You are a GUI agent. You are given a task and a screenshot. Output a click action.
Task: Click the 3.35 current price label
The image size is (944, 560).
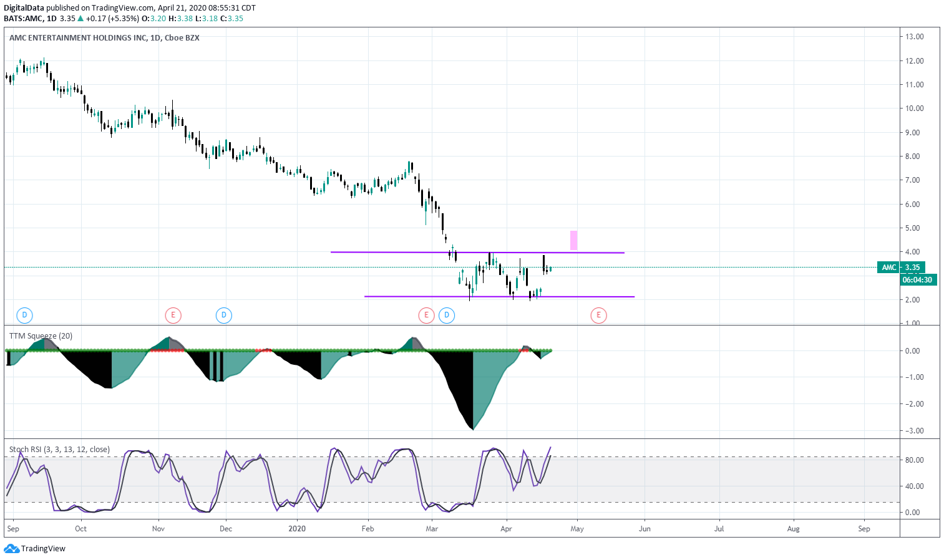[913, 268]
